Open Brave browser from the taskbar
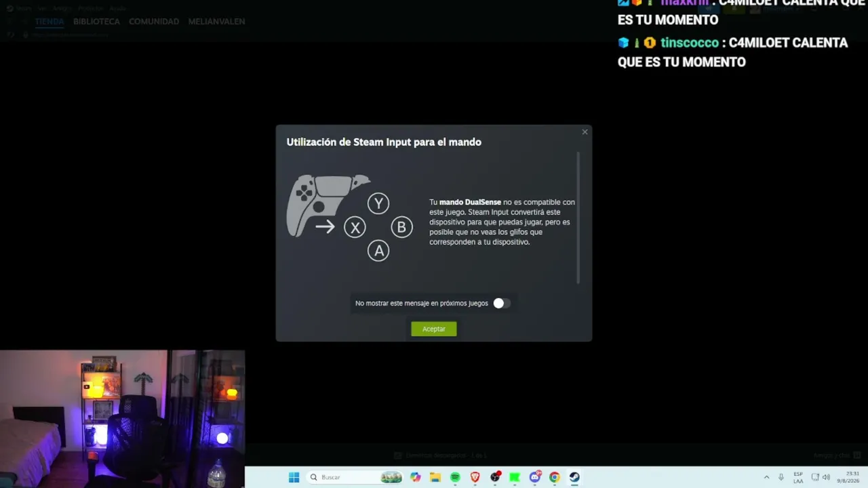This screenshot has height=488, width=868. (475, 477)
